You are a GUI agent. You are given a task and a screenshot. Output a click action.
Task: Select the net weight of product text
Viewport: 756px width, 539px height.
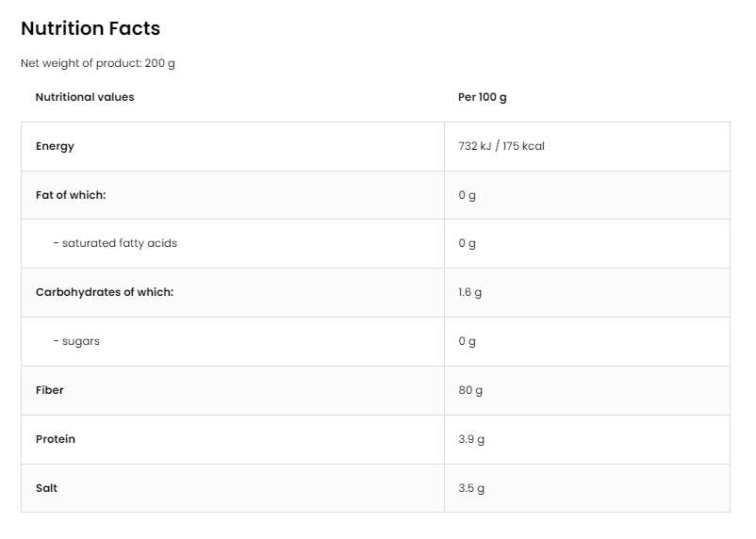pos(99,63)
